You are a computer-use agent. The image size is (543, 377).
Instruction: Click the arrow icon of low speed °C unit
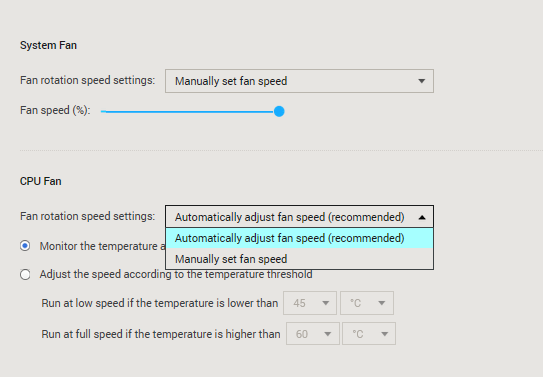point(382,303)
